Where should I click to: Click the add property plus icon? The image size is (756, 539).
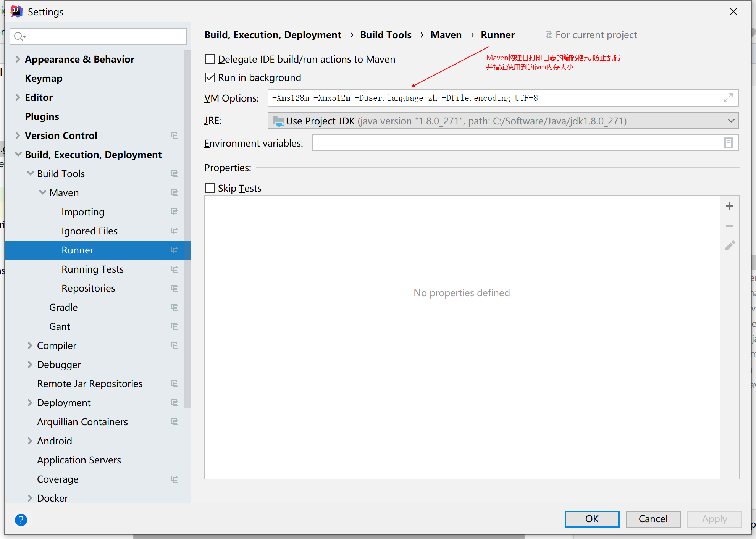729,206
